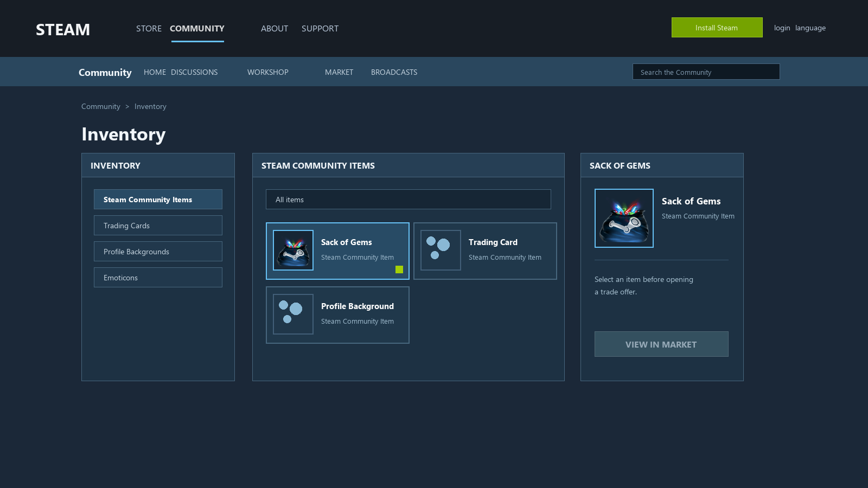Click 'Select an item before opening' message

(644, 280)
